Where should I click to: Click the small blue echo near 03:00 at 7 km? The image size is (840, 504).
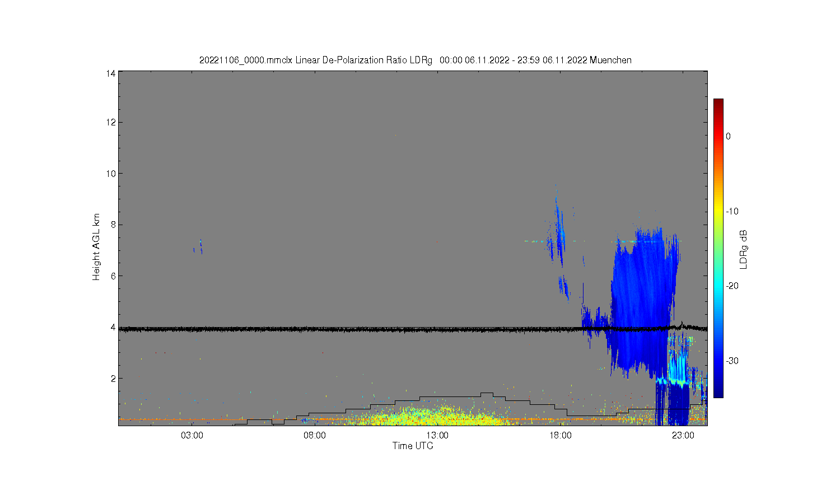(200, 245)
